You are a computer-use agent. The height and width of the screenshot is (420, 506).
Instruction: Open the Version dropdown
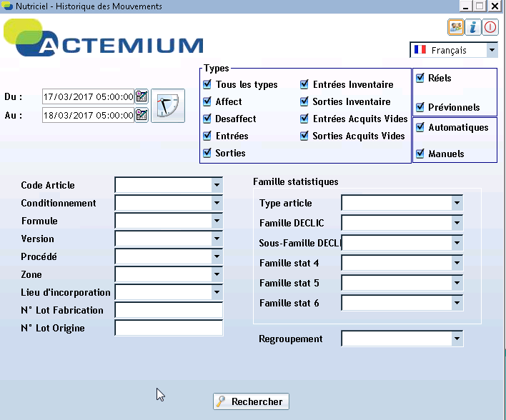(217, 239)
